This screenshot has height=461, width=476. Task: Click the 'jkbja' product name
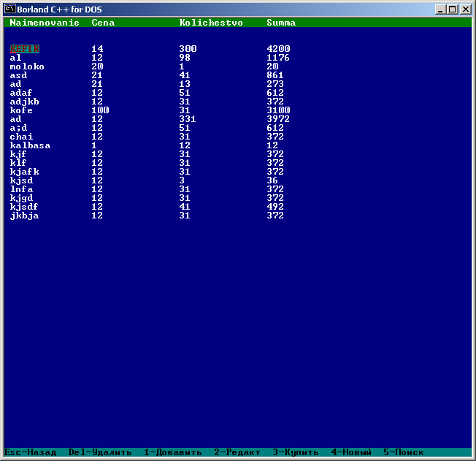coord(24,216)
